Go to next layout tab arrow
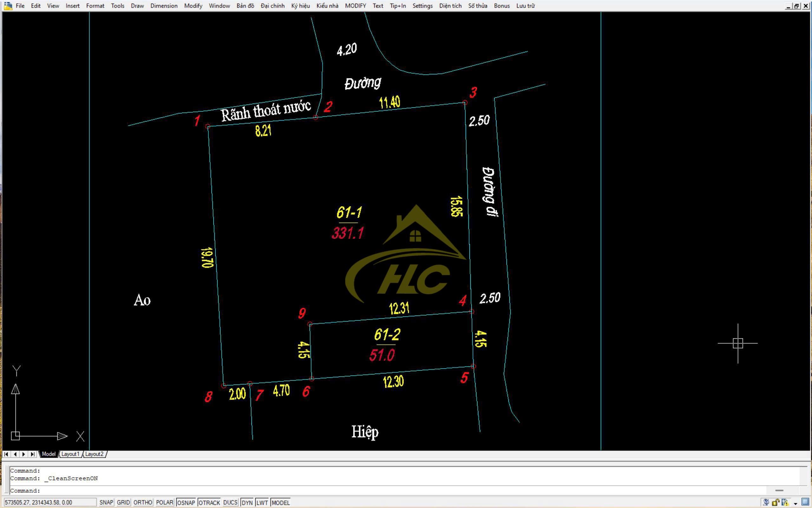 [x=23, y=454]
